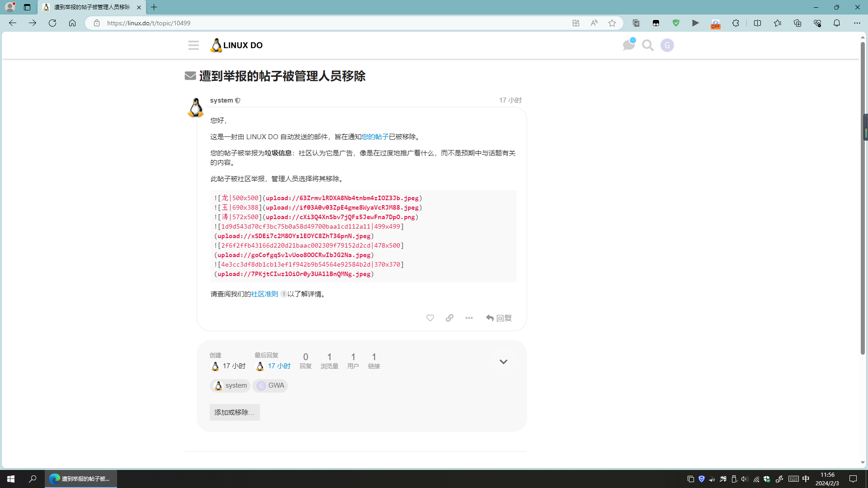Viewport: 868px width, 488px height.
Task: Open a new browser tab
Action: (x=154, y=7)
